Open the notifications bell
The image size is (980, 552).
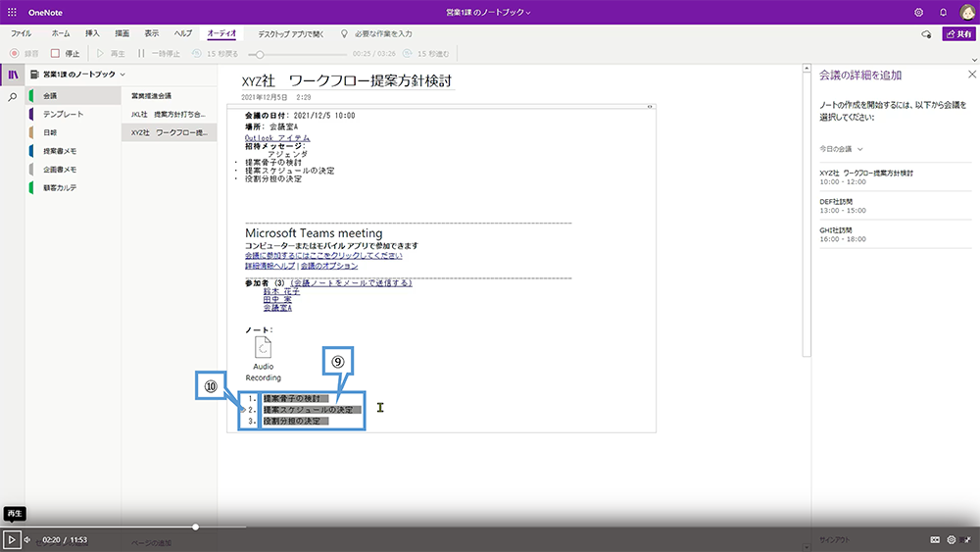tap(943, 13)
